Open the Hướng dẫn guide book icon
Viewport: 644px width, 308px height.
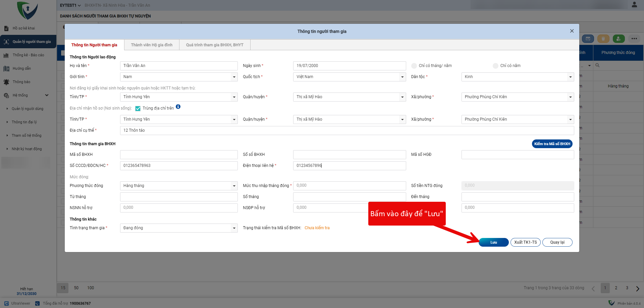point(6,69)
